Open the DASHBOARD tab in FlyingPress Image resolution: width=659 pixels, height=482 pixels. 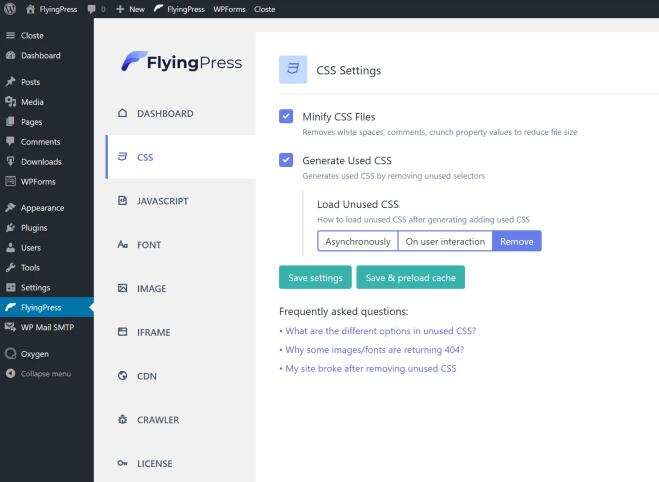181,113
